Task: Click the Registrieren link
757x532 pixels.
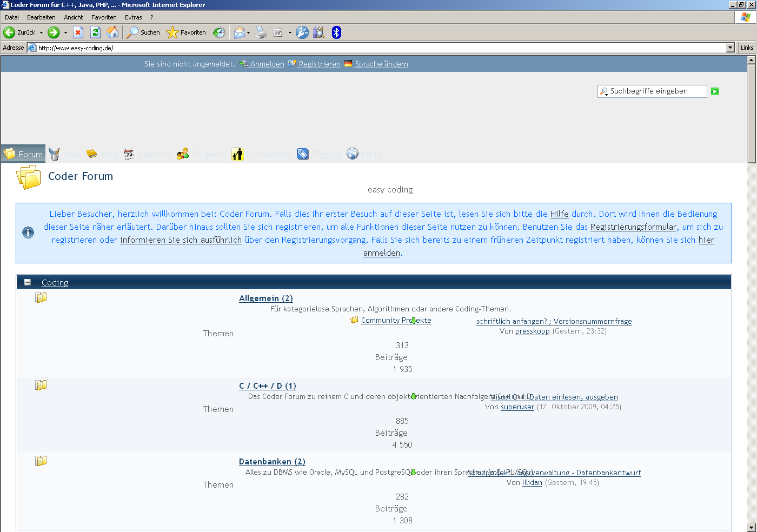Action: pyautogui.click(x=319, y=64)
